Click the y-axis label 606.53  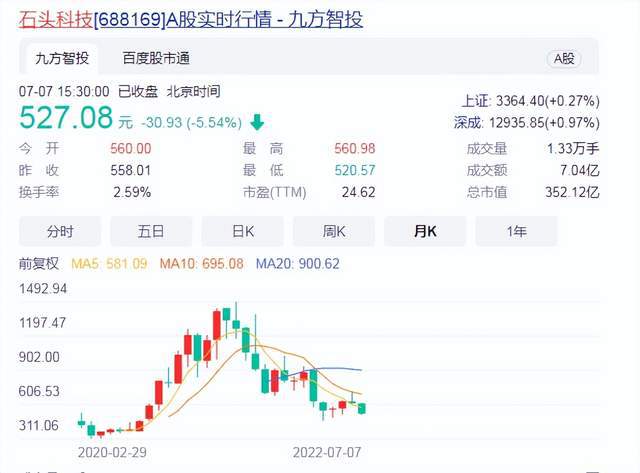pyautogui.click(x=39, y=391)
